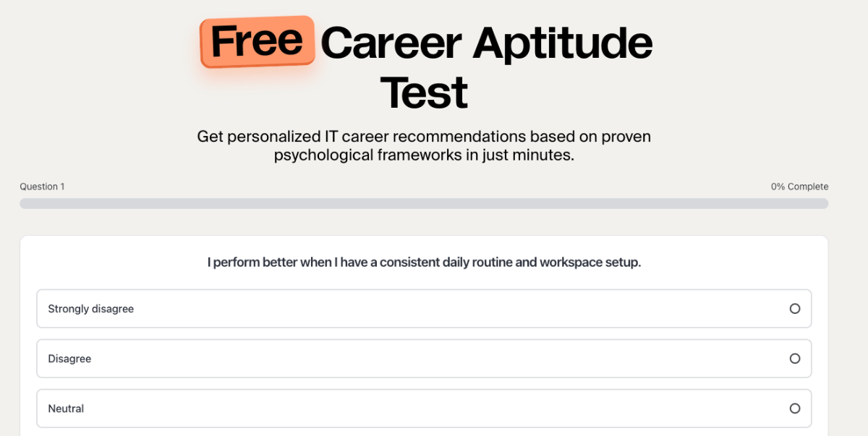This screenshot has height=436, width=868.
Task: Select the Neutral radio circle
Action: (794, 409)
